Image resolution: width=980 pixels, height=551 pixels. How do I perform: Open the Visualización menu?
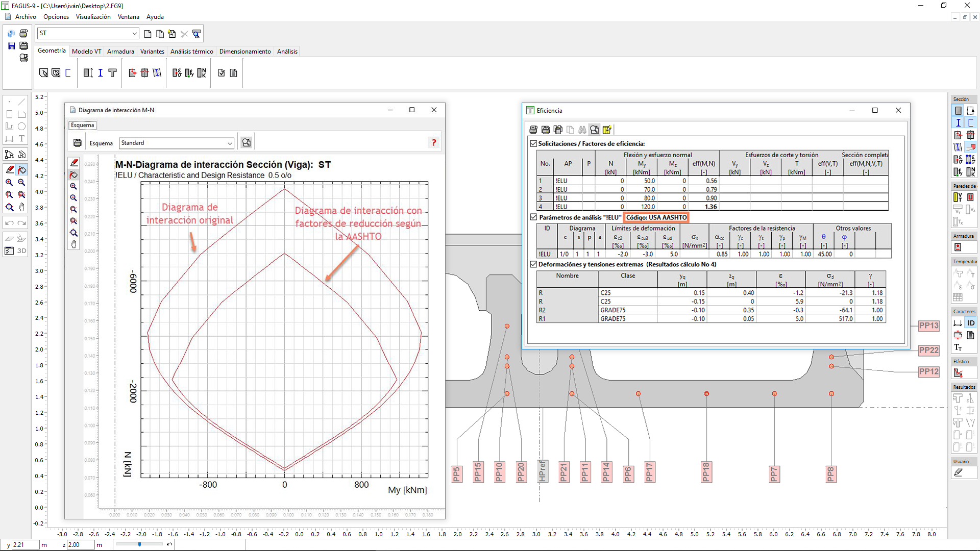[93, 17]
